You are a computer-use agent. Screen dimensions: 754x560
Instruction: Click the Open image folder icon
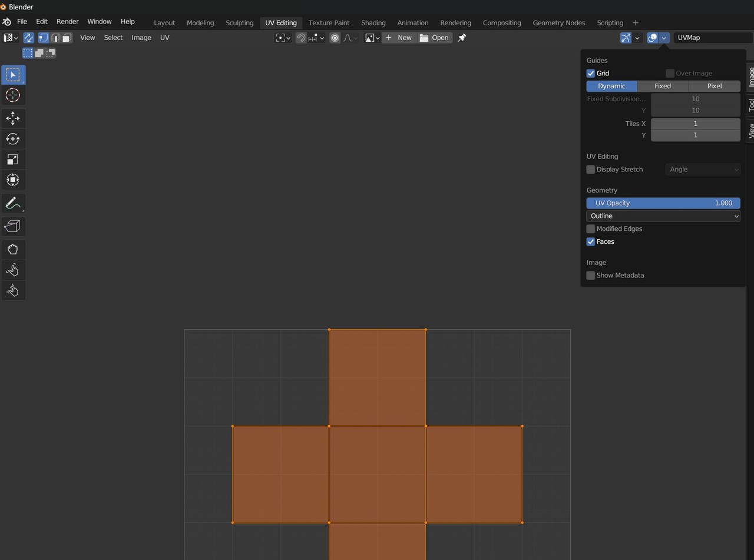point(424,38)
